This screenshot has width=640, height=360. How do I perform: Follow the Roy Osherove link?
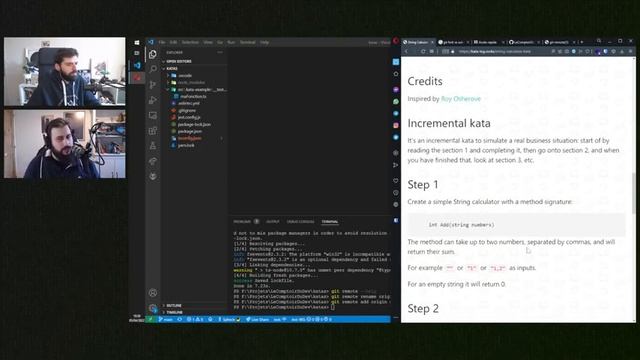pyautogui.click(x=461, y=99)
